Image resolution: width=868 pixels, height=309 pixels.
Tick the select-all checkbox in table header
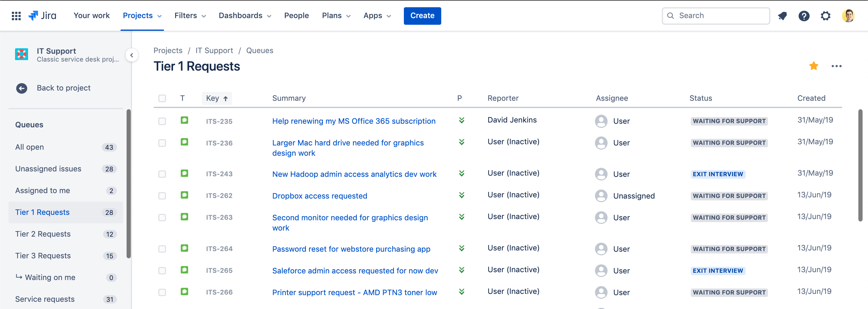click(162, 98)
